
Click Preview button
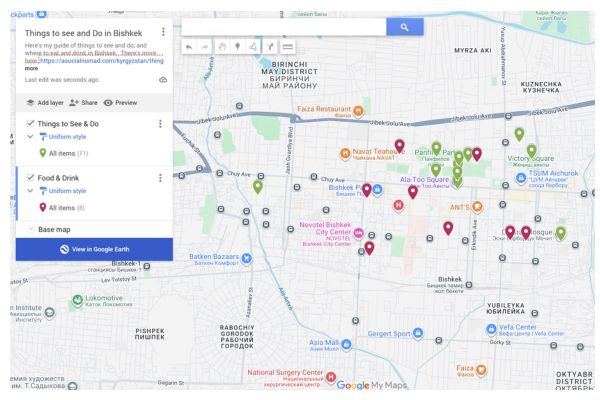(121, 103)
